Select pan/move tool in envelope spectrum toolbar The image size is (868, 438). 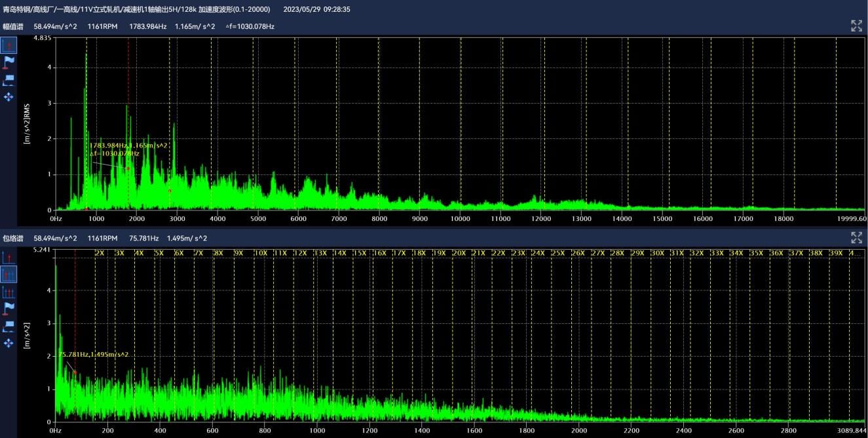click(9, 343)
